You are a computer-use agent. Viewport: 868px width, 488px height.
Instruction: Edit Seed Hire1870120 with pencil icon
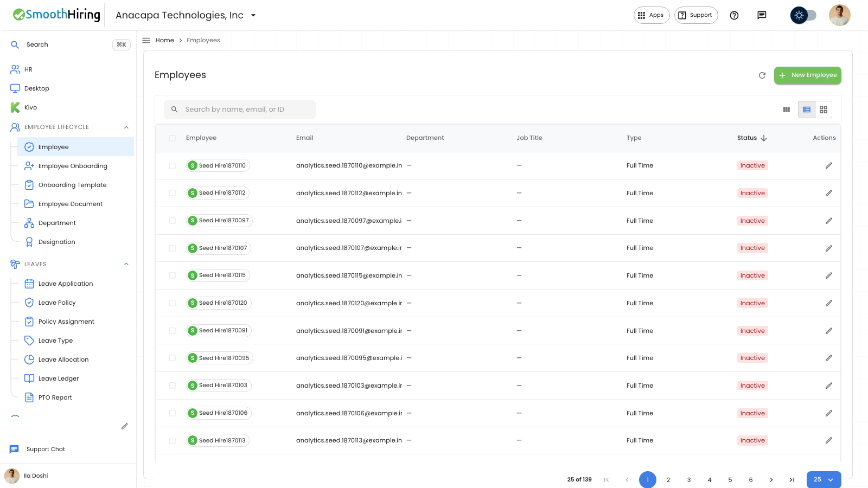[x=829, y=303]
